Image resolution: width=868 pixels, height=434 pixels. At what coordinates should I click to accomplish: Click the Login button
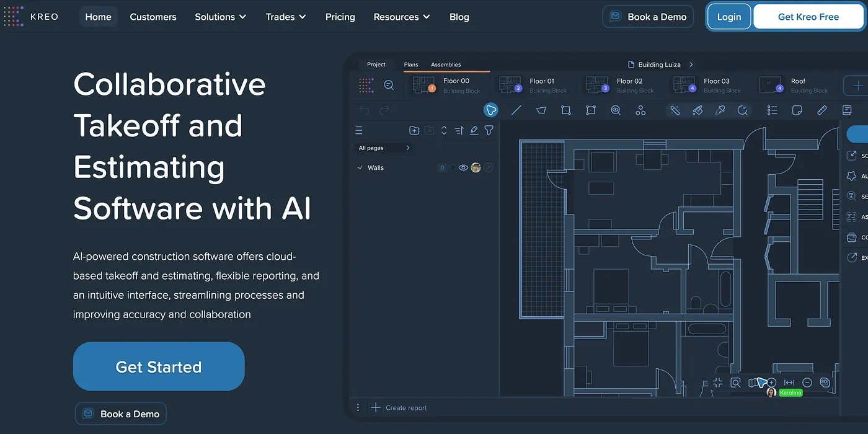point(729,17)
